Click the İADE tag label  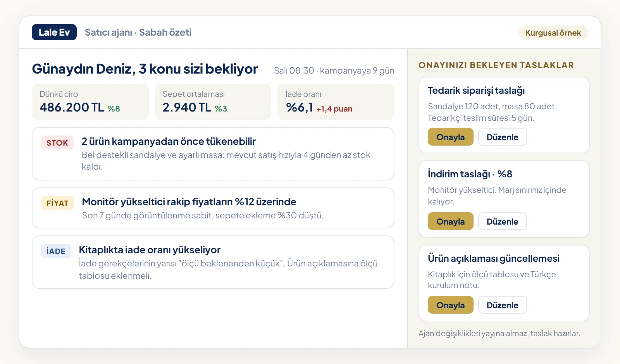coord(56,251)
